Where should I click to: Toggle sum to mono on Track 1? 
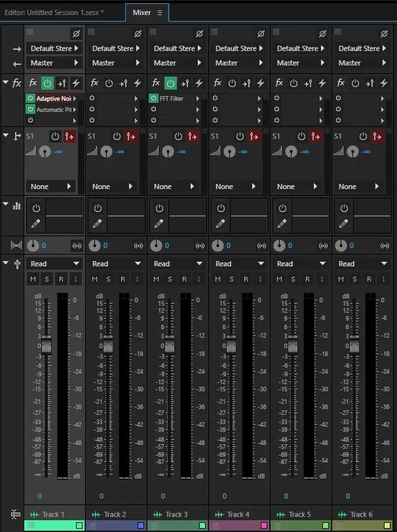pos(77,245)
